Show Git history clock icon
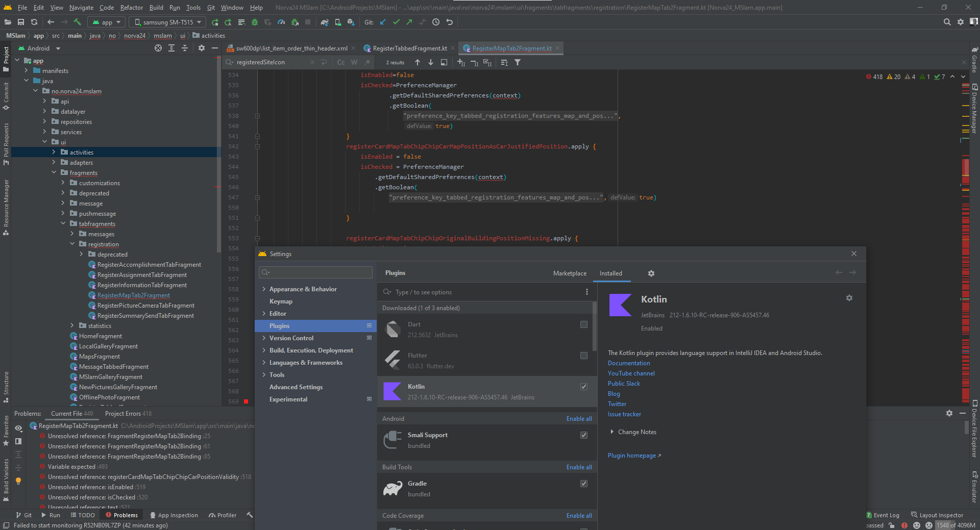Viewport: 980px width, 530px height. (436, 22)
